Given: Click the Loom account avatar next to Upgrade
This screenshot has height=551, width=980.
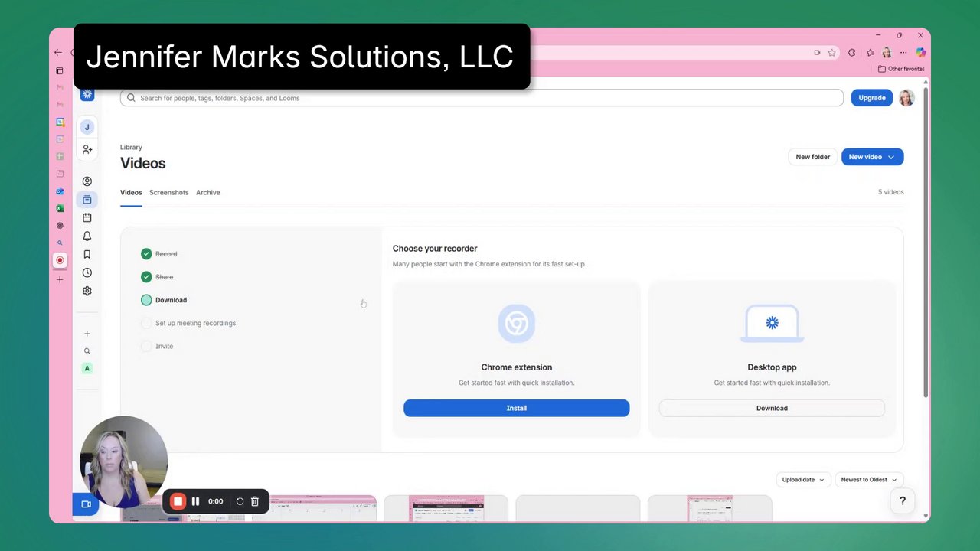Looking at the screenshot, I should click(x=906, y=98).
